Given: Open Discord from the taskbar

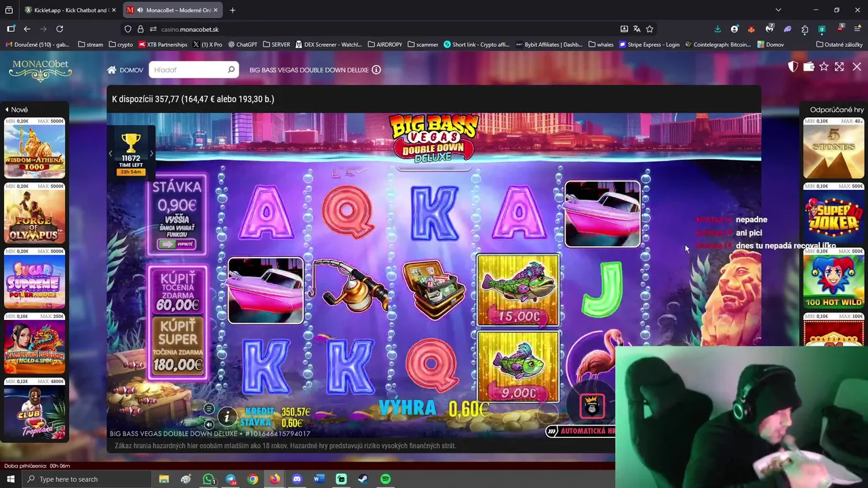Looking at the screenshot, I should pyautogui.click(x=297, y=479).
